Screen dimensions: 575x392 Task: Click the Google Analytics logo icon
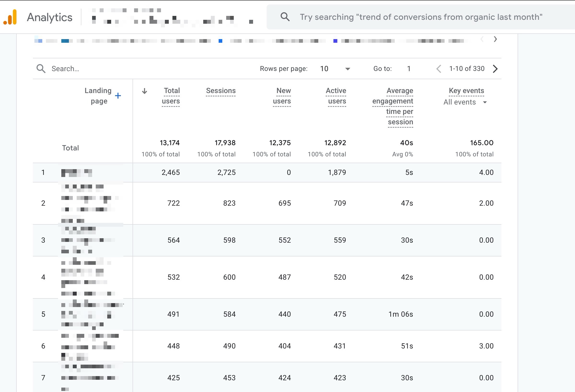(x=10, y=17)
